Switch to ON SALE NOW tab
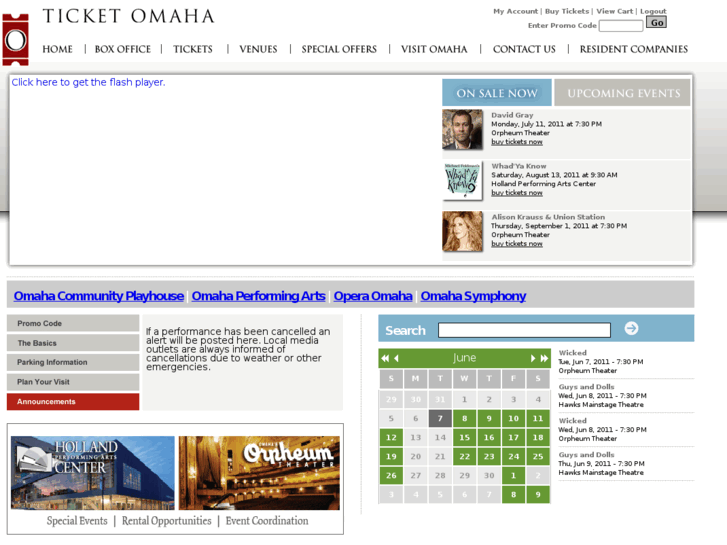 click(497, 93)
